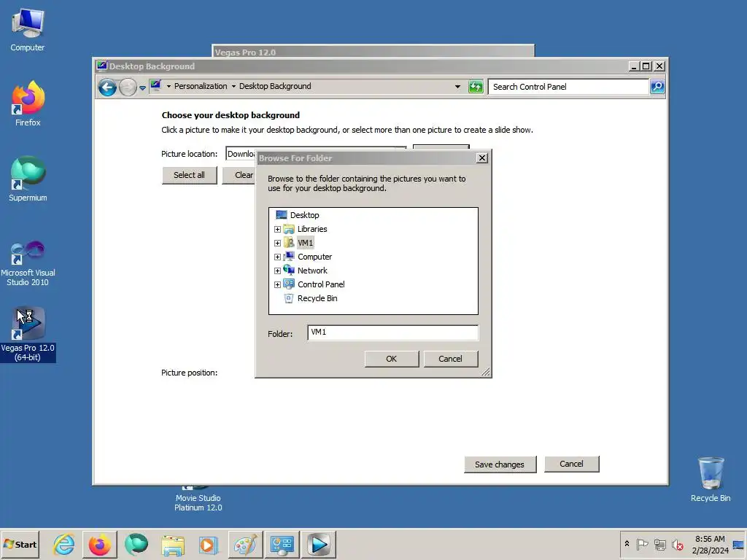Image resolution: width=747 pixels, height=560 pixels.
Task: Click the address bar Control Panel icon
Action: tap(156, 86)
